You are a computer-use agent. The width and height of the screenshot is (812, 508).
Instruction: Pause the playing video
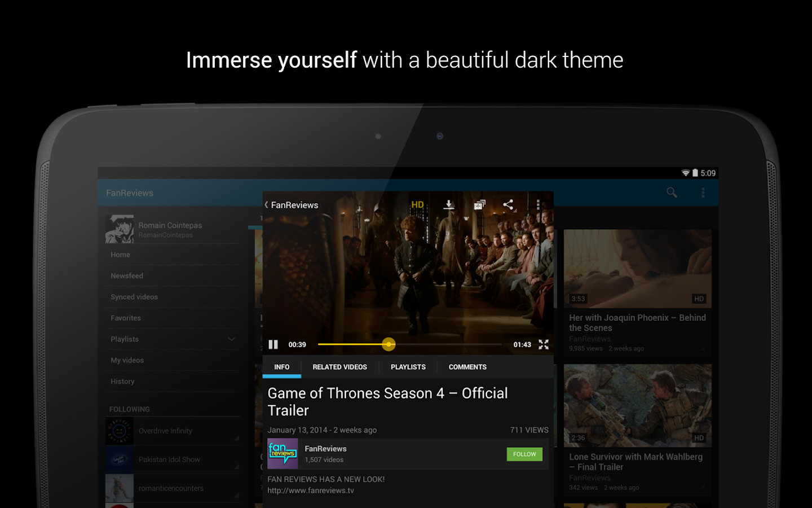273,344
